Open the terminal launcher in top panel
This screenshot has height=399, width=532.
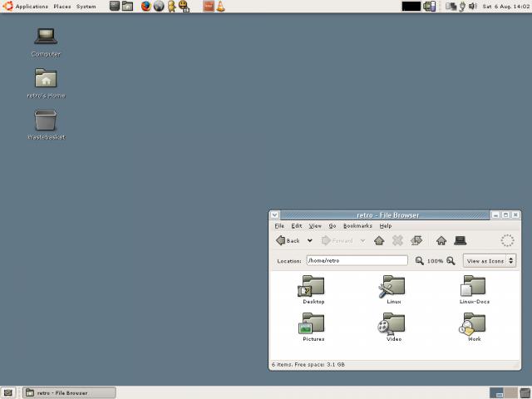click(x=115, y=6)
